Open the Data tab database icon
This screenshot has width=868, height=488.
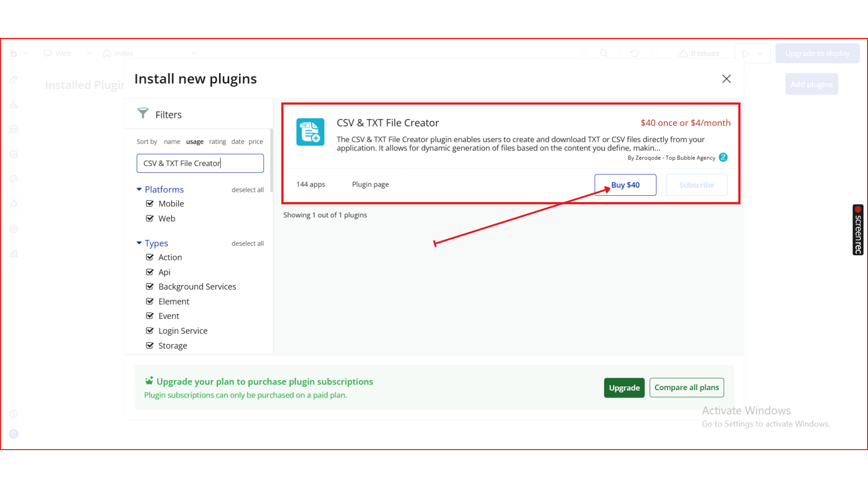pos(14,155)
